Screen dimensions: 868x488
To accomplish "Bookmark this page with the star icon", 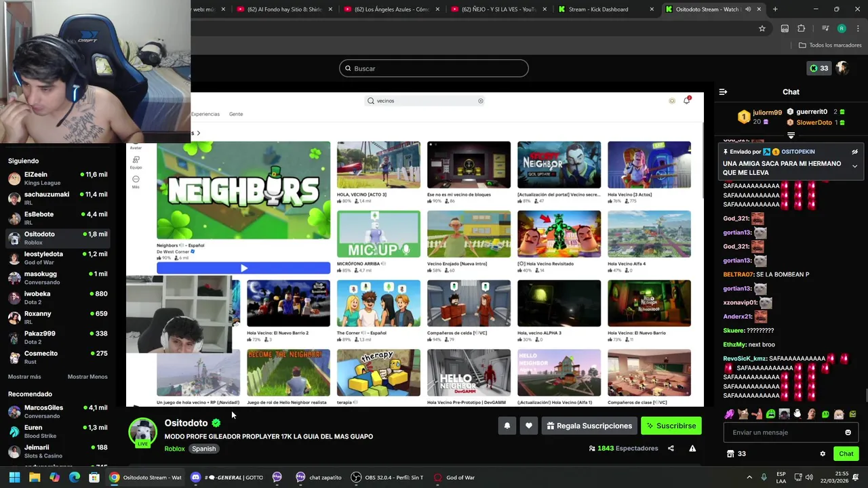I will (x=762, y=28).
